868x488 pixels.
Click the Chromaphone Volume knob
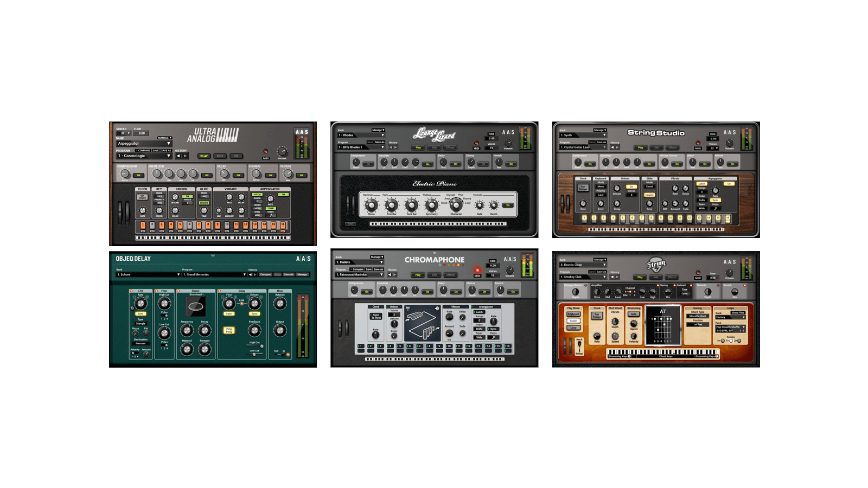[x=510, y=270]
